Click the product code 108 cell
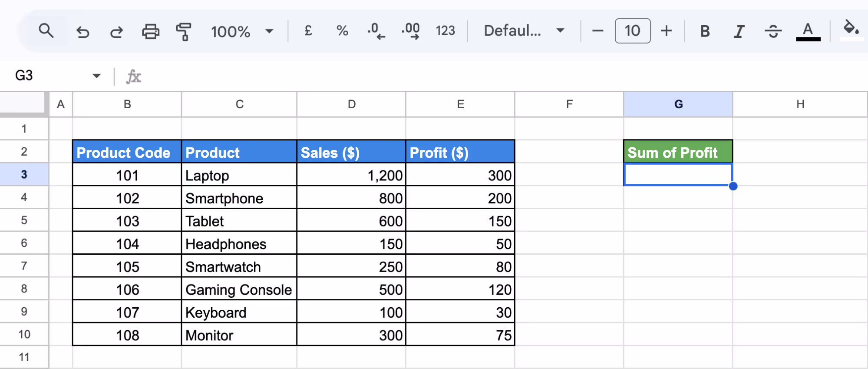The height and width of the screenshot is (369, 868). pos(127,335)
